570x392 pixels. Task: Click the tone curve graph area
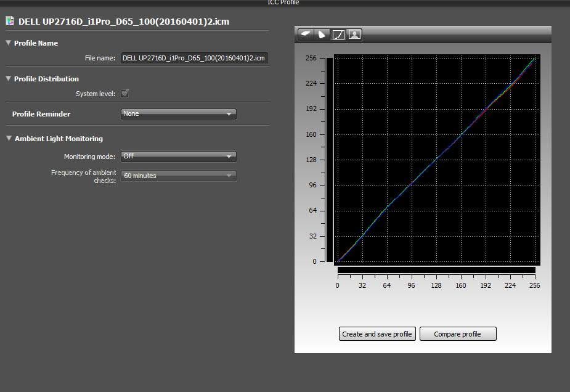pos(437,160)
